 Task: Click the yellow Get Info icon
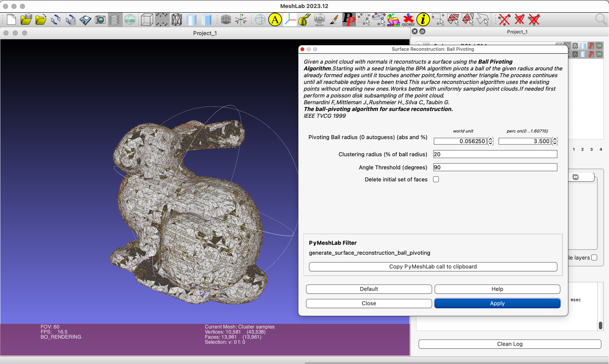(x=423, y=20)
